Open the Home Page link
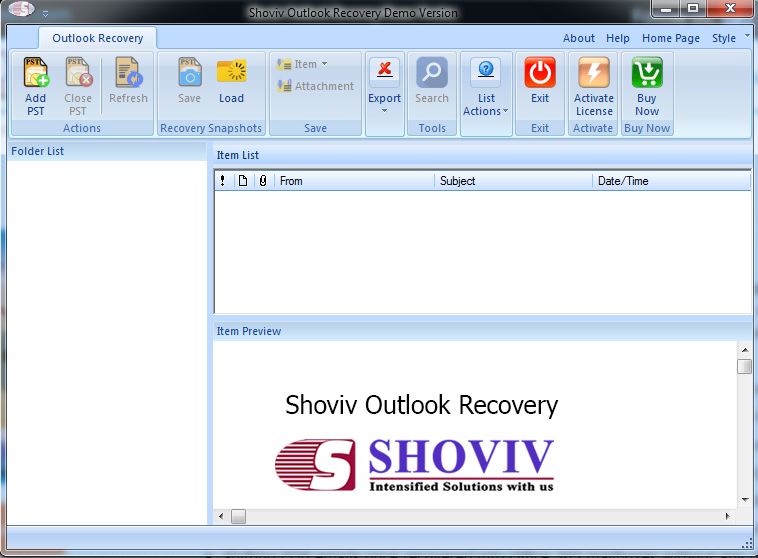 coord(671,38)
